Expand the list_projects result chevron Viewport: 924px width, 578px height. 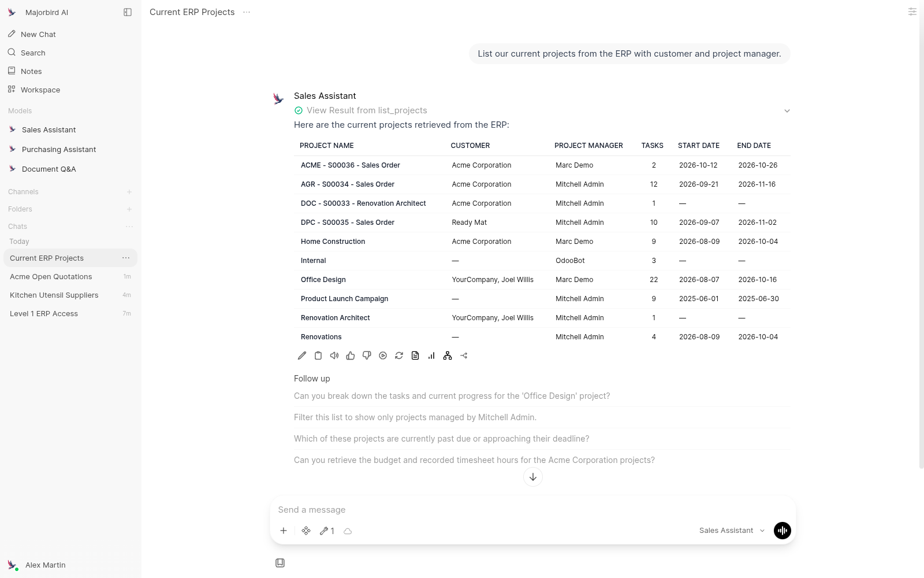coord(787,110)
